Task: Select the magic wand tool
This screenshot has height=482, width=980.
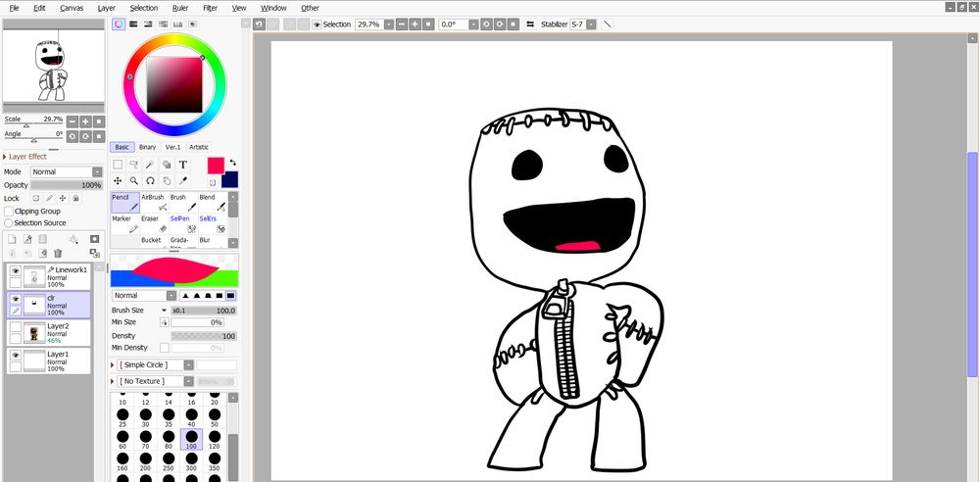Action: (150, 165)
